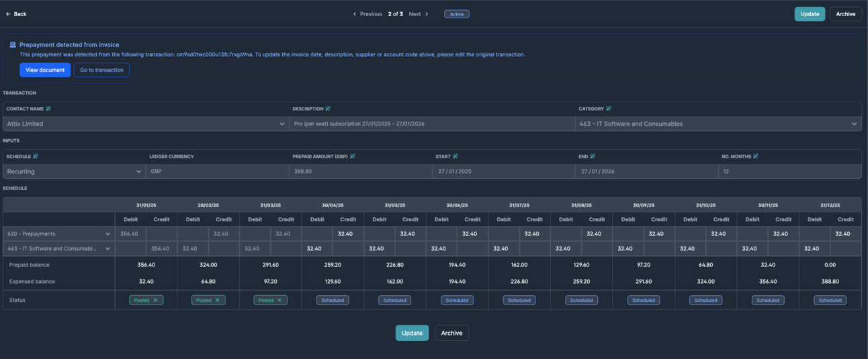The image size is (868, 359).
Task: Click the edit icon next to Description label
Action: [328, 109]
